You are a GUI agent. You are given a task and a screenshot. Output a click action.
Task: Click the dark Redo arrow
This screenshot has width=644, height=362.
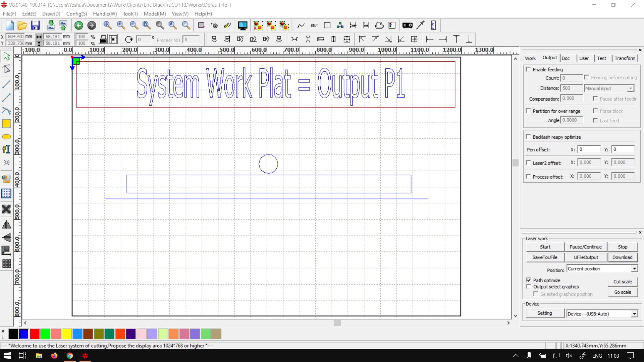tap(92, 25)
